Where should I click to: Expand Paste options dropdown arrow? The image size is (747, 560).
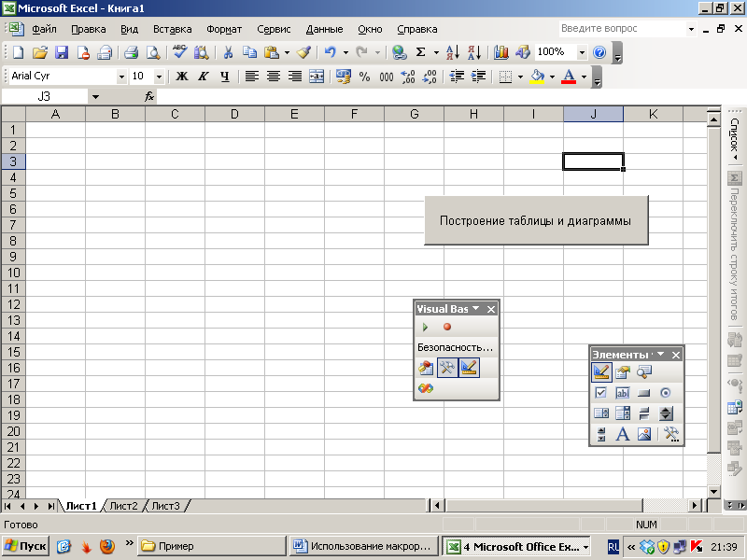pos(287,52)
